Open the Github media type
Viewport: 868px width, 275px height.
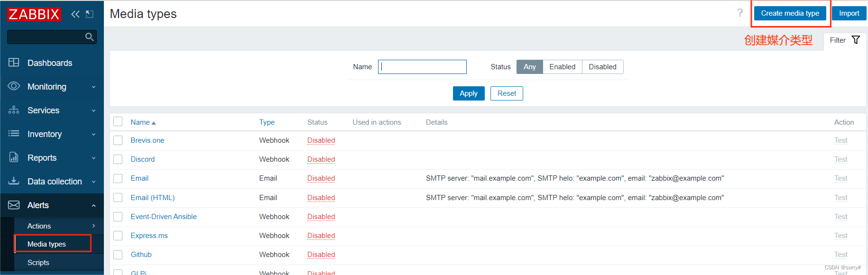point(141,255)
